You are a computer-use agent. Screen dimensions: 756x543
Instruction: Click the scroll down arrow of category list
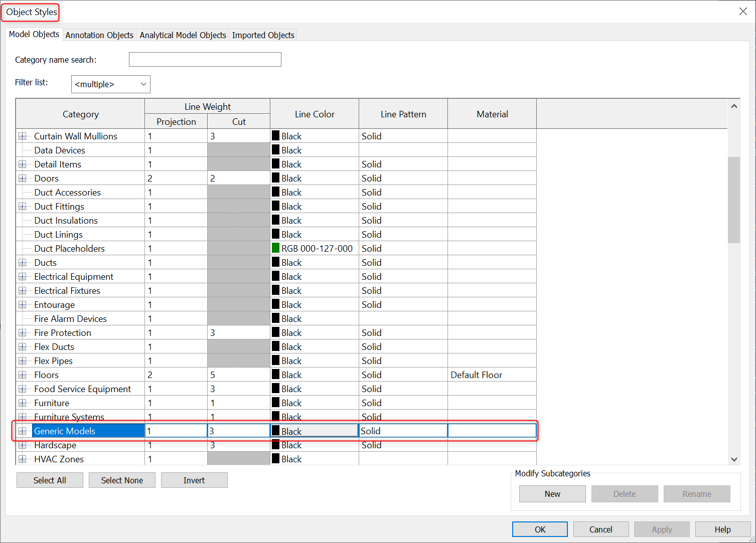click(734, 459)
